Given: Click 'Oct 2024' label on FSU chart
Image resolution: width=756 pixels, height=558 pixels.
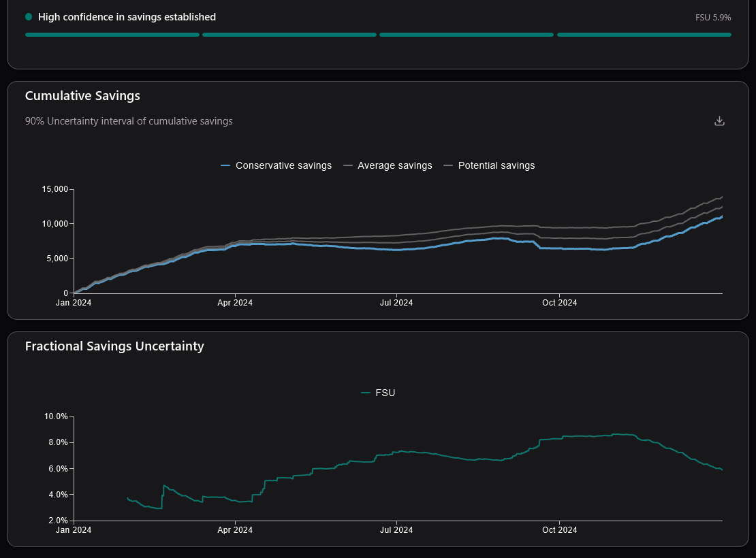Looking at the screenshot, I should point(559,529).
